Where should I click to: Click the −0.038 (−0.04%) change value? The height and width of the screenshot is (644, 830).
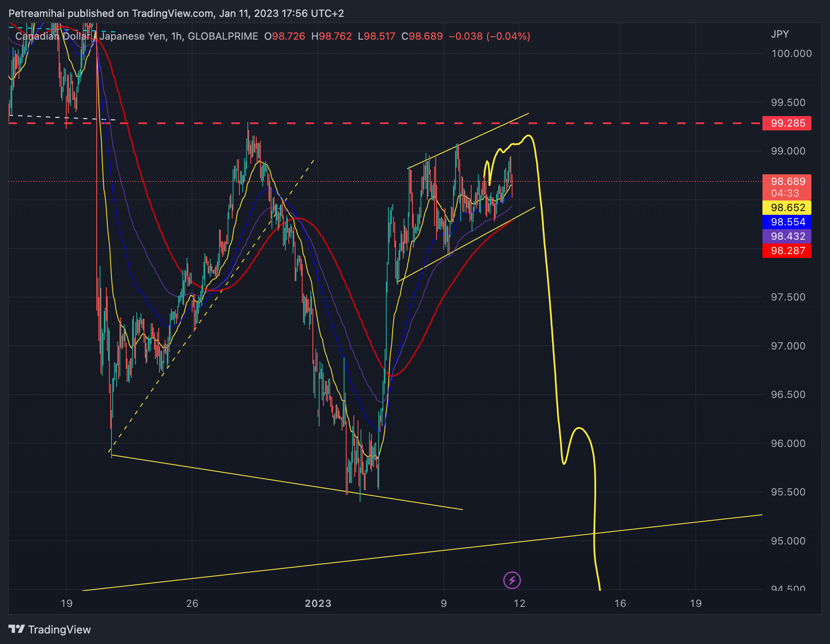490,36
